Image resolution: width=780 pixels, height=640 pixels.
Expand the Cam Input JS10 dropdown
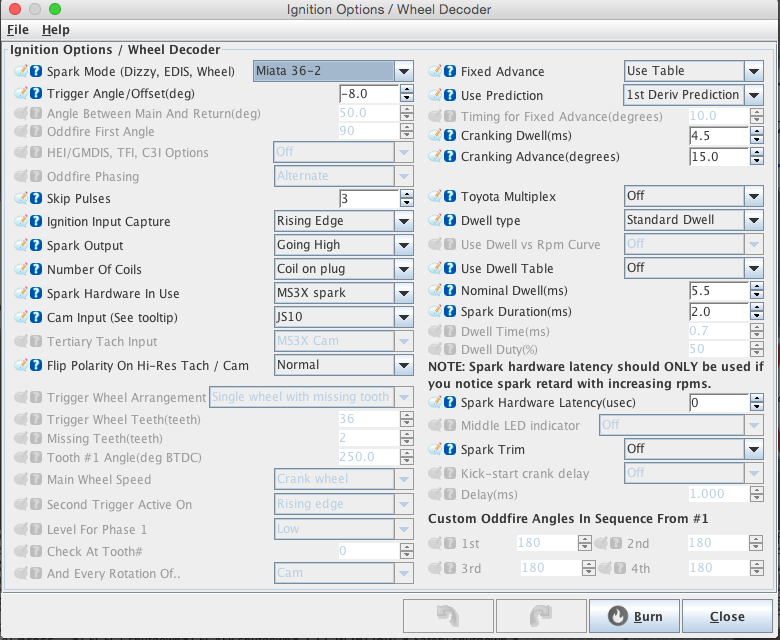(x=344, y=317)
